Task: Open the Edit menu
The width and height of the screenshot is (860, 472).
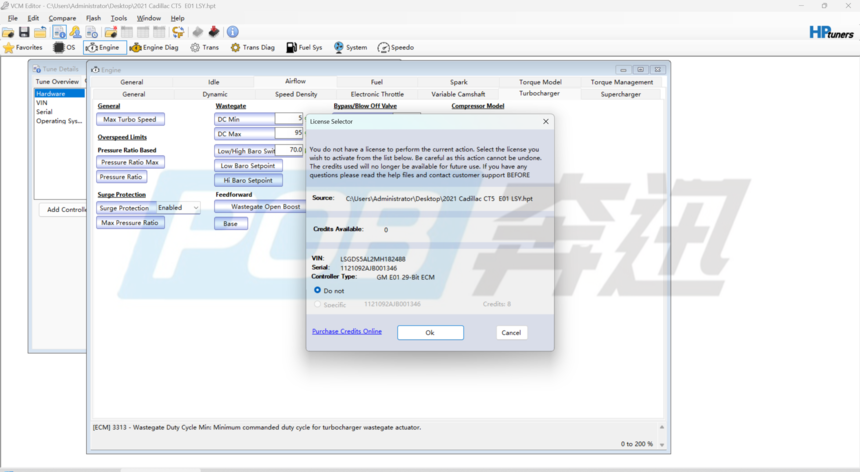Action: pyautogui.click(x=33, y=18)
